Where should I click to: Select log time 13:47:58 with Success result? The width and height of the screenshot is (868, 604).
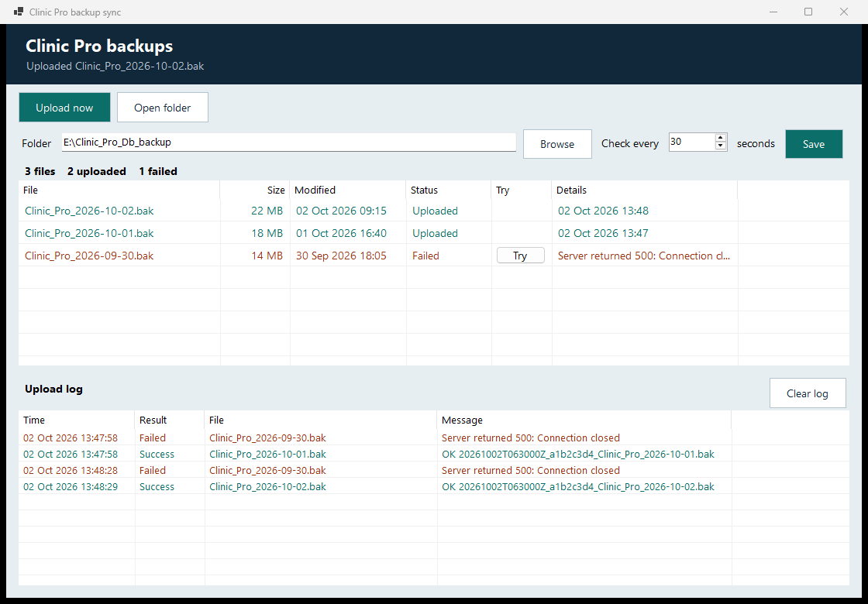pos(71,454)
